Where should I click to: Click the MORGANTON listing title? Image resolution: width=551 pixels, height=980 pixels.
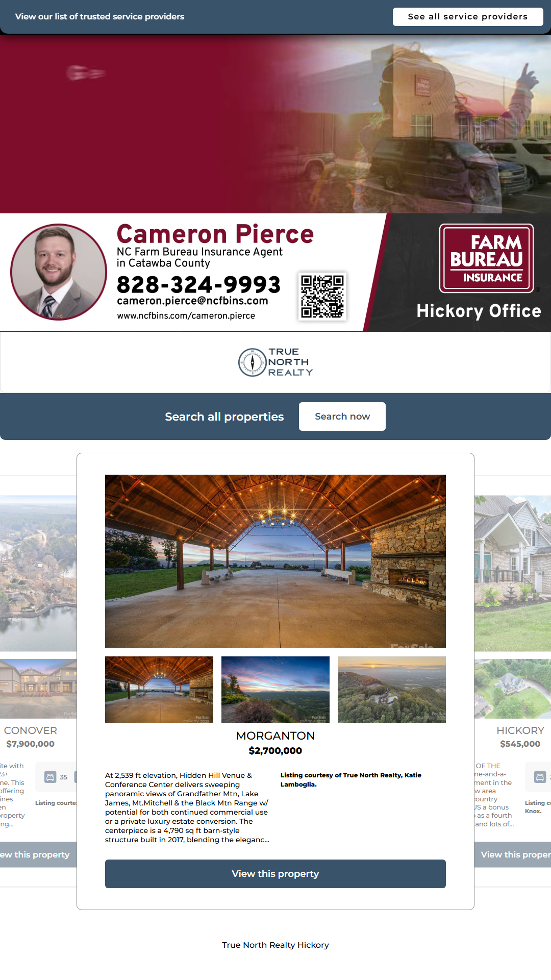click(x=275, y=736)
